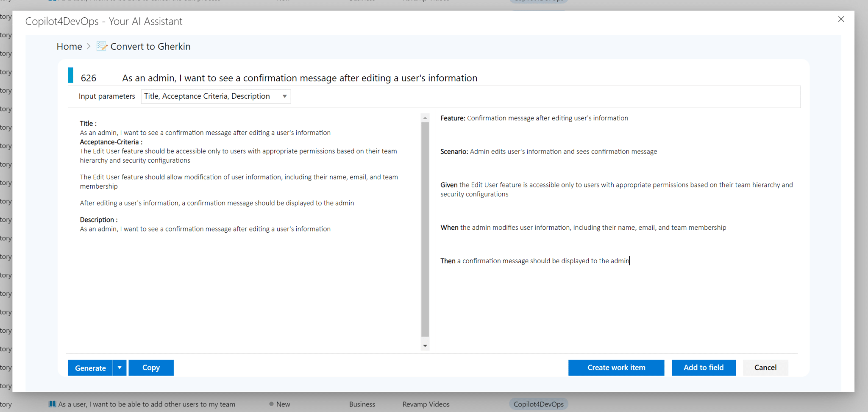
Task: Click the user story book icon in bottom row
Action: coord(52,404)
